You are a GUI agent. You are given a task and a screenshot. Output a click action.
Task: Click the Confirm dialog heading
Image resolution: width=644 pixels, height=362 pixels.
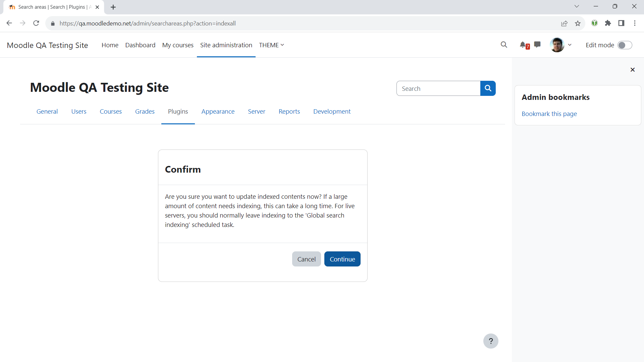(183, 170)
